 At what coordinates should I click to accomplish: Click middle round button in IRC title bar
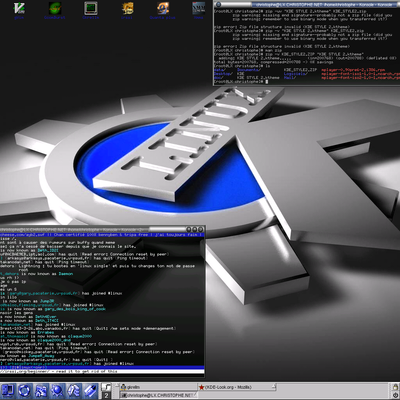(x=195, y=229)
